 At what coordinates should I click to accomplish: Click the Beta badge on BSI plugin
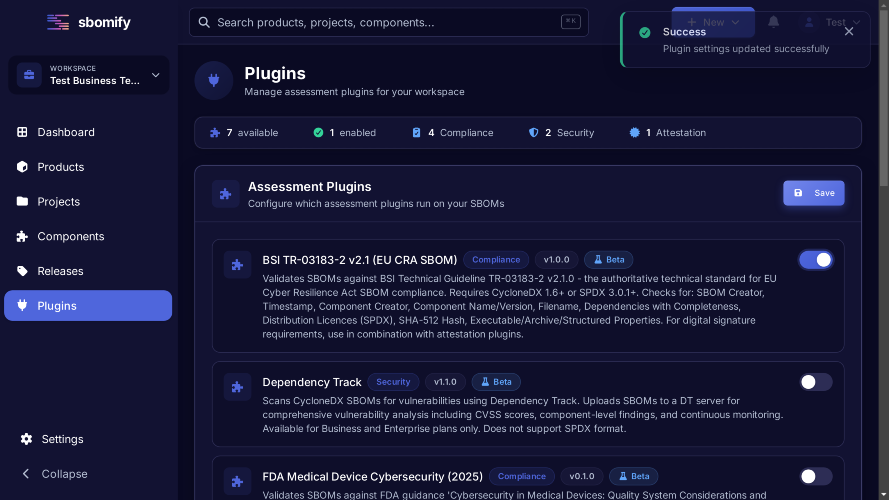(x=609, y=260)
